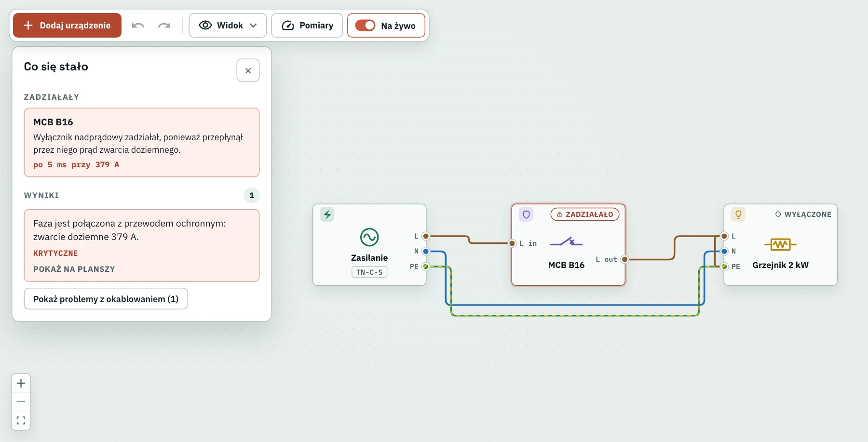The width and height of the screenshot is (868, 442).
Task: Click the fit-to-screen icon
Action: click(x=21, y=420)
